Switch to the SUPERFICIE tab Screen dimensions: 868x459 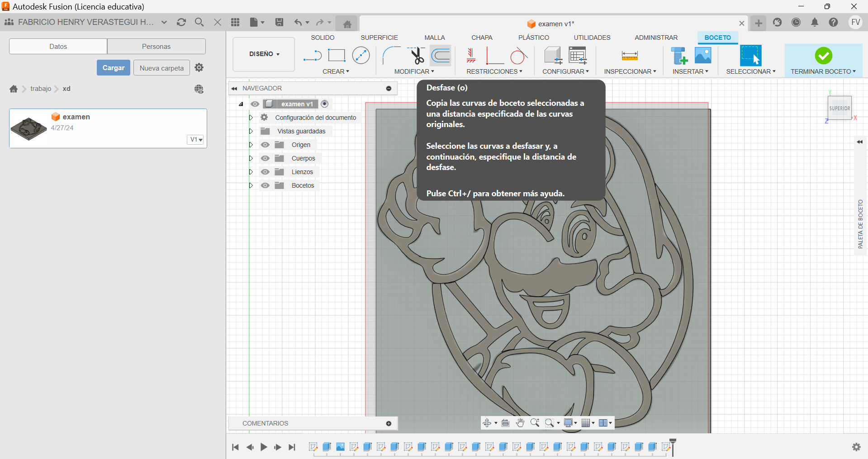tap(379, 38)
